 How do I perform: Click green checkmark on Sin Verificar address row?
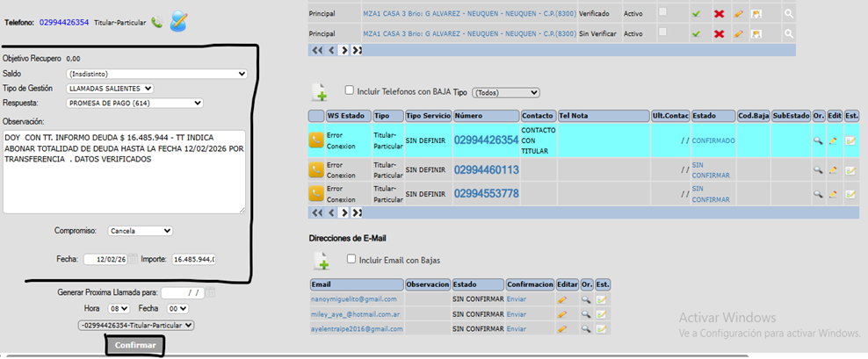pyautogui.click(x=696, y=33)
